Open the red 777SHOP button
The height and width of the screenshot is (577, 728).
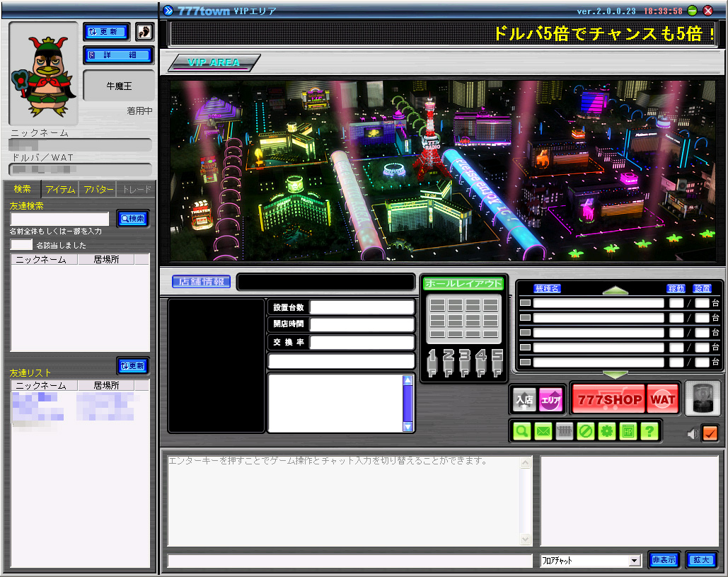point(608,399)
